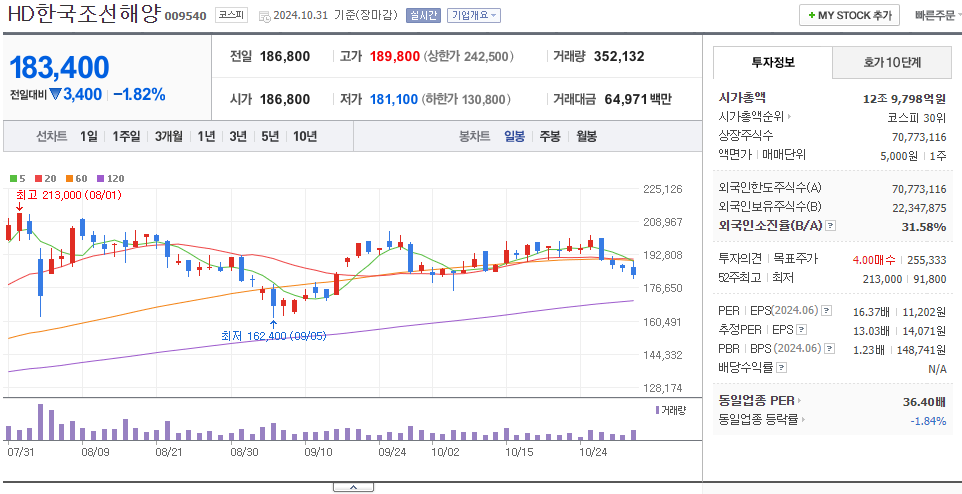Viewport: 962px width, 494px height.
Task: Click the orange 60-day moving average swatch
Action: (x=69, y=179)
